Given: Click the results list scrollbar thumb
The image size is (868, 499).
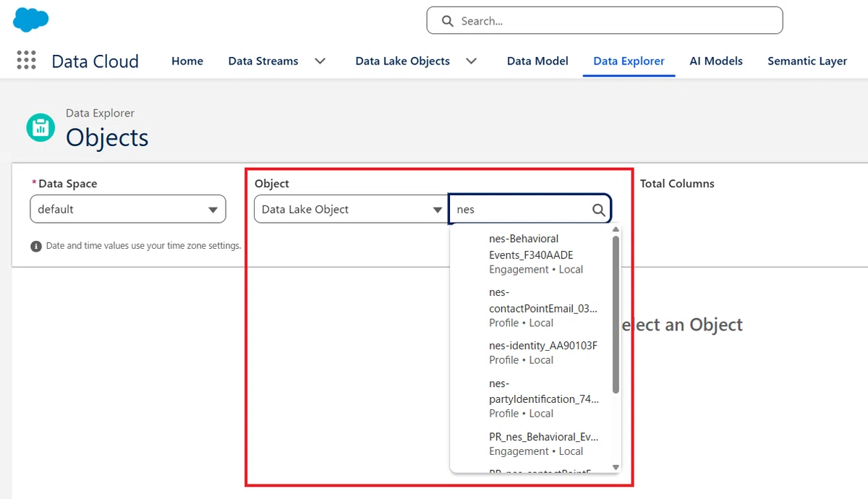Looking at the screenshot, I should 616,315.
